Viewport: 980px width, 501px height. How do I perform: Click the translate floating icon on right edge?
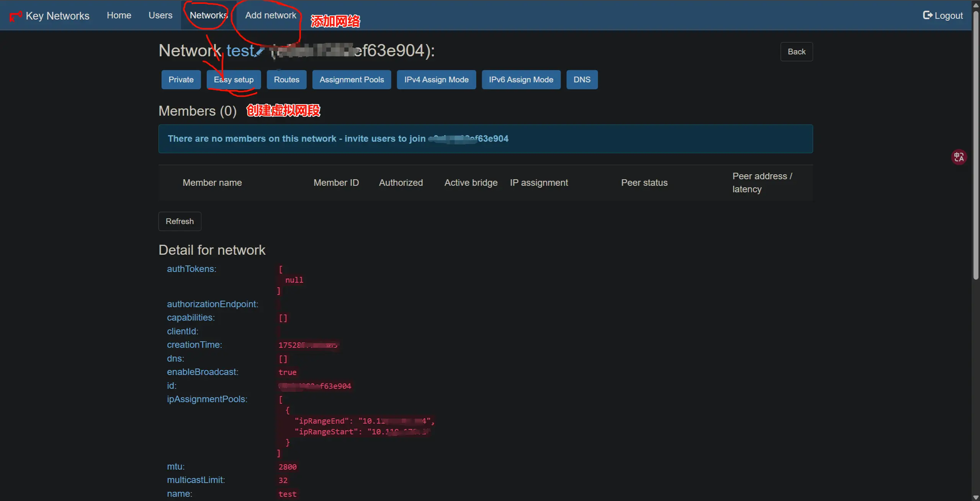click(x=959, y=157)
